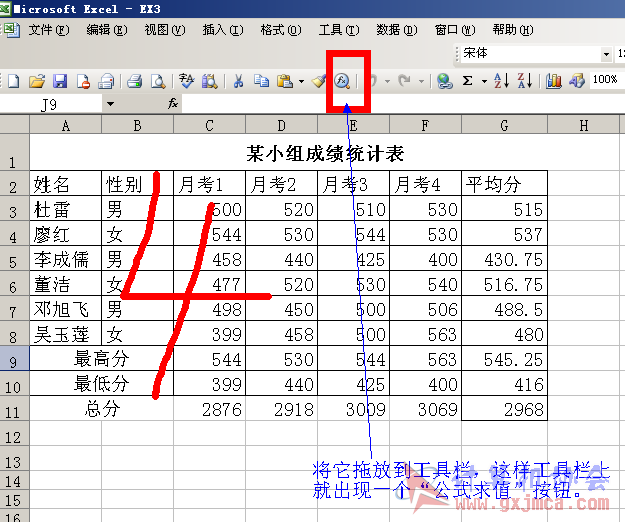Click the Select All corner box

(x=14, y=125)
